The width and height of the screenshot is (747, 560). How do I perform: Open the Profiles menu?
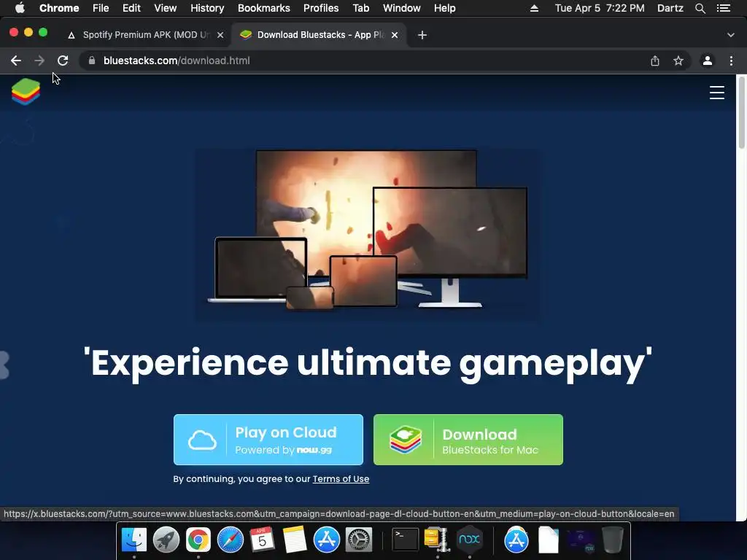[321, 8]
